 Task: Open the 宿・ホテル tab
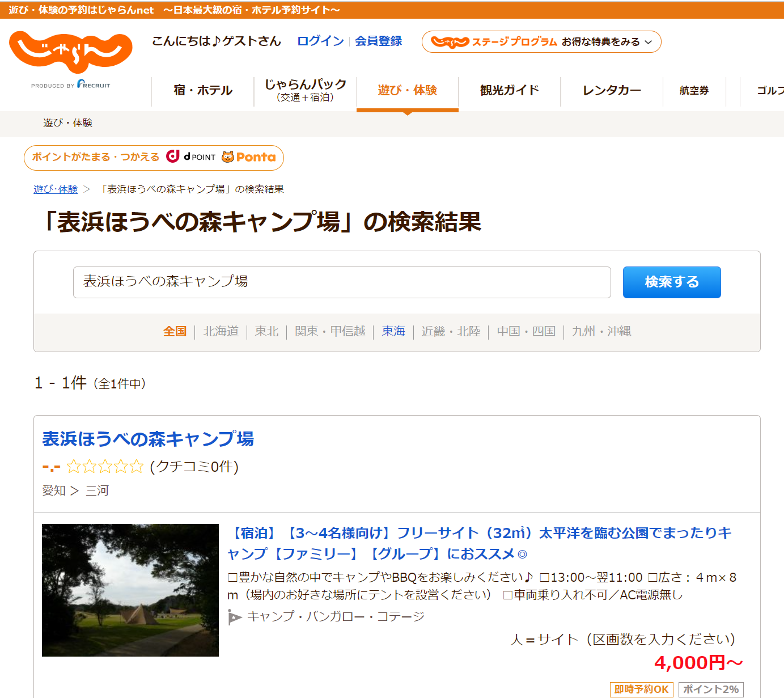point(203,91)
